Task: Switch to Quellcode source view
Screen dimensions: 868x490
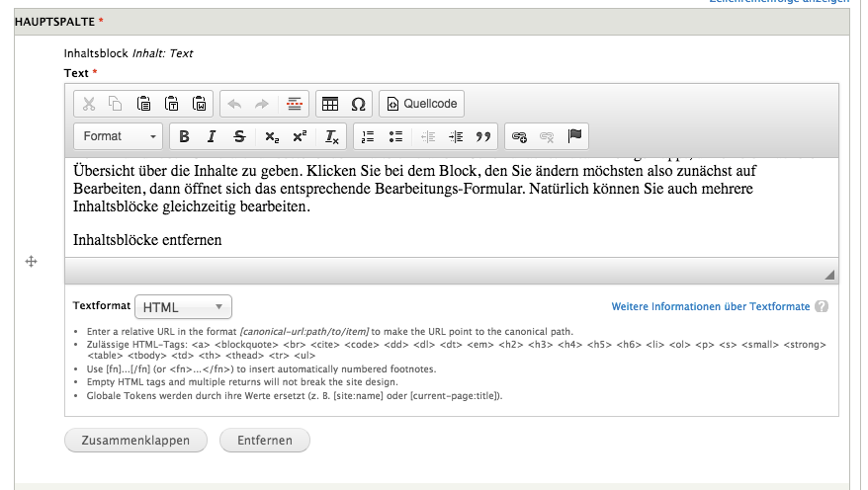Action: click(421, 104)
